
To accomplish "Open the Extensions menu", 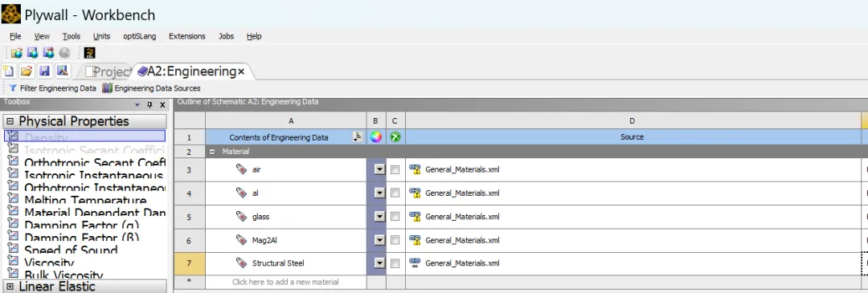I will click(187, 36).
